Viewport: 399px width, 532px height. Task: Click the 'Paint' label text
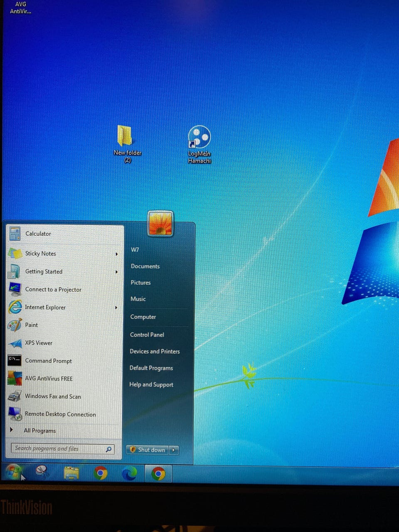tap(31, 325)
